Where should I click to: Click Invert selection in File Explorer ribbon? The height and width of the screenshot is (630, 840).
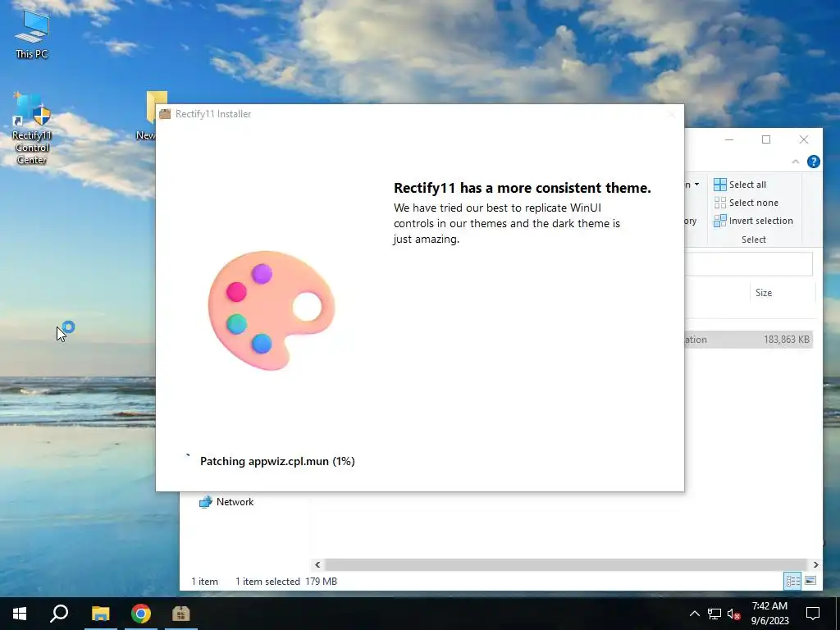(x=753, y=221)
